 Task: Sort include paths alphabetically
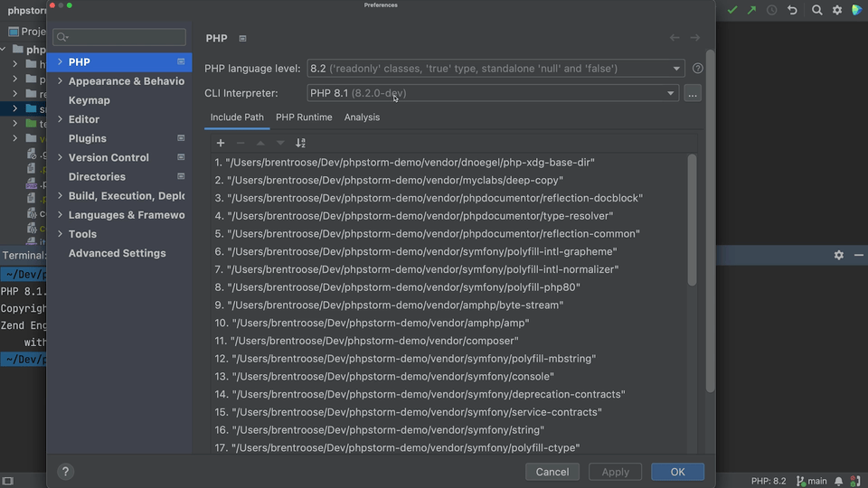(x=300, y=144)
